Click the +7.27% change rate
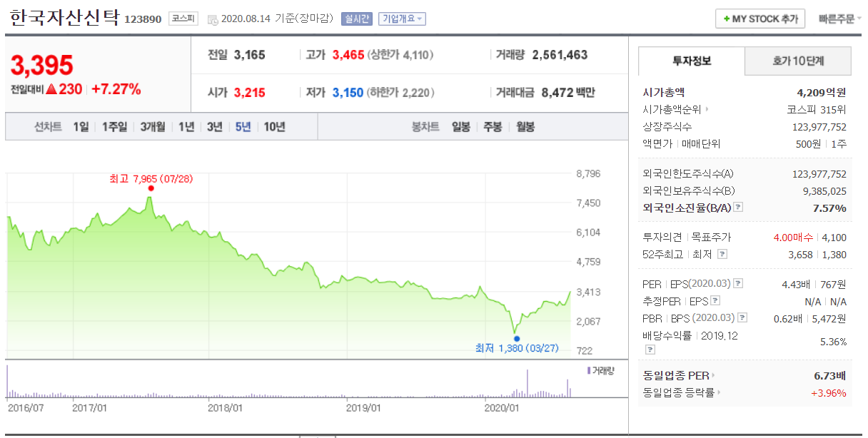Image resolution: width=868 pixels, height=438 pixels. pos(116,90)
